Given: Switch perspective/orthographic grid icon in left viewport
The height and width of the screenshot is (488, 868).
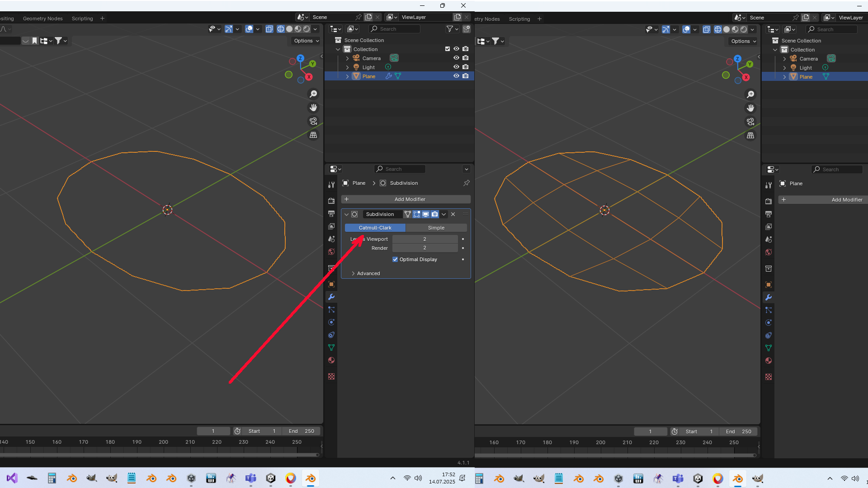Looking at the screenshot, I should (x=313, y=135).
